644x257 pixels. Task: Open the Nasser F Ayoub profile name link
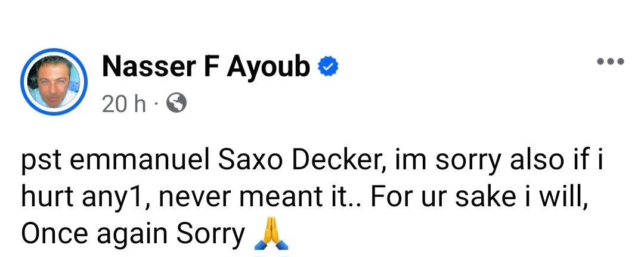pos(206,67)
